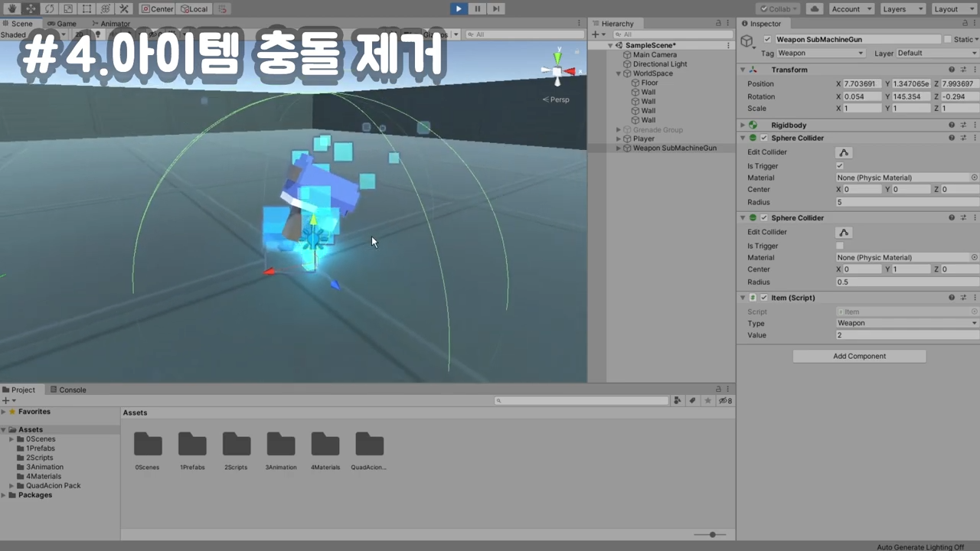Click the Step frame button
The width and height of the screenshot is (980, 551).
click(x=496, y=8)
